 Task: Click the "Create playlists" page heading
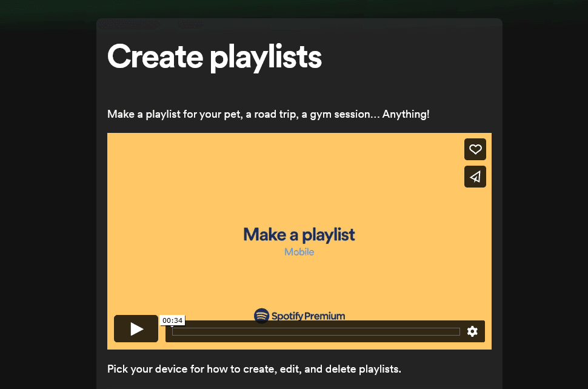tap(214, 56)
